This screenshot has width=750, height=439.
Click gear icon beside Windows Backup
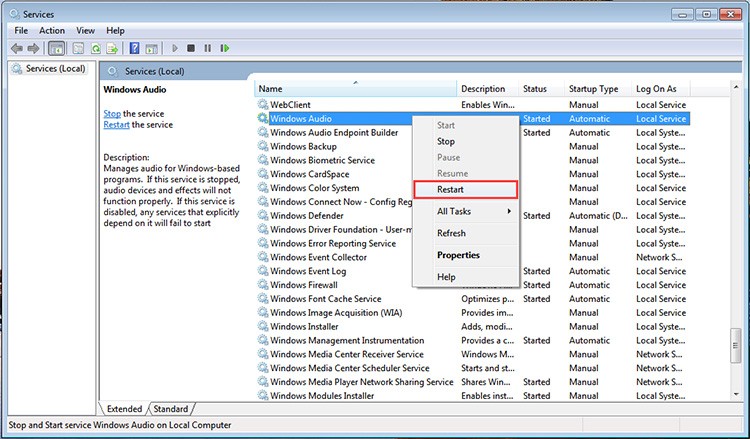coord(263,146)
